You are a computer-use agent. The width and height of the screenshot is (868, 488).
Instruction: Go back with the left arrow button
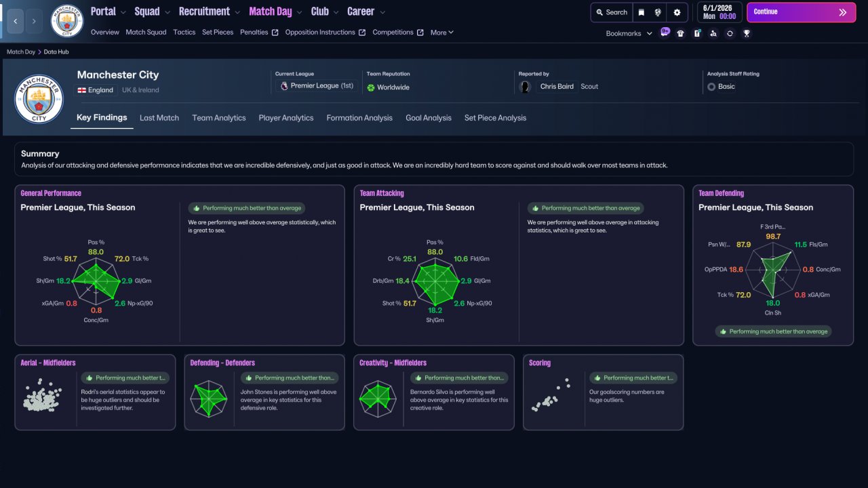pos(16,21)
